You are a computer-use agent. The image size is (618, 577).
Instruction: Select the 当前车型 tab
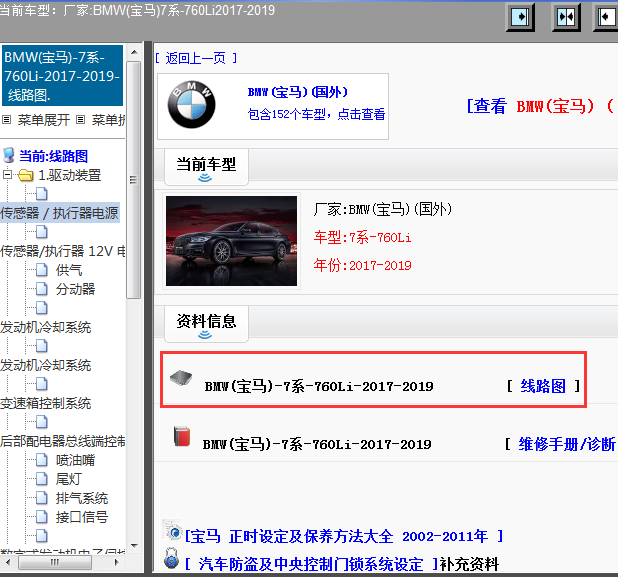point(206,166)
